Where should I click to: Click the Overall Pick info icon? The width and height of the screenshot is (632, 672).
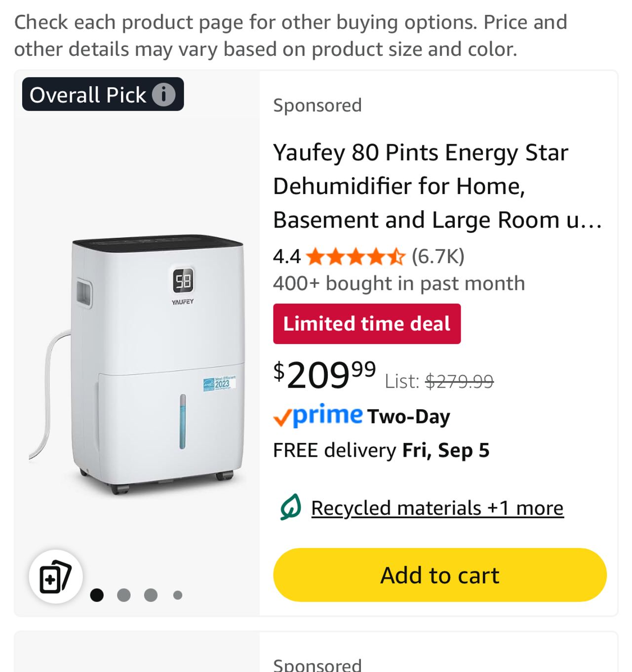pos(164,94)
